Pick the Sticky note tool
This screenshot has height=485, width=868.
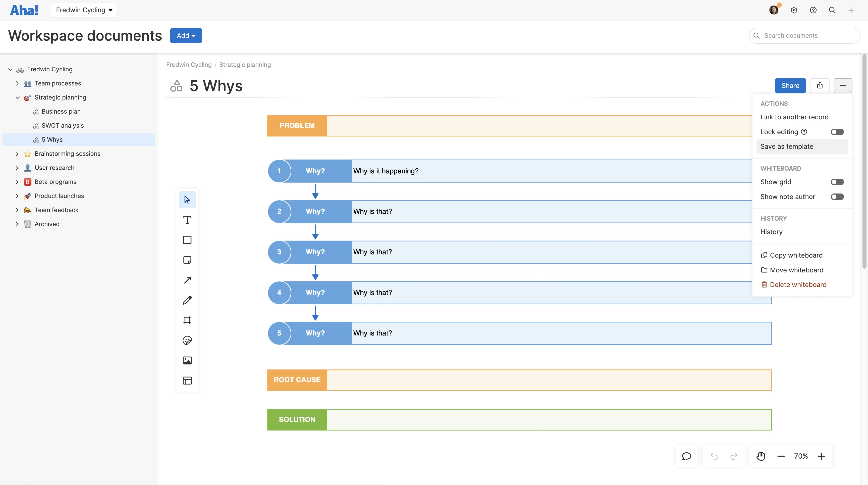tap(187, 260)
